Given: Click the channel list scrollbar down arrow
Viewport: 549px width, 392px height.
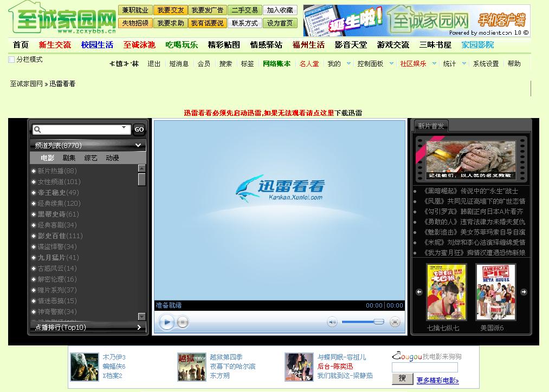Looking at the screenshot, I should tap(142, 316).
